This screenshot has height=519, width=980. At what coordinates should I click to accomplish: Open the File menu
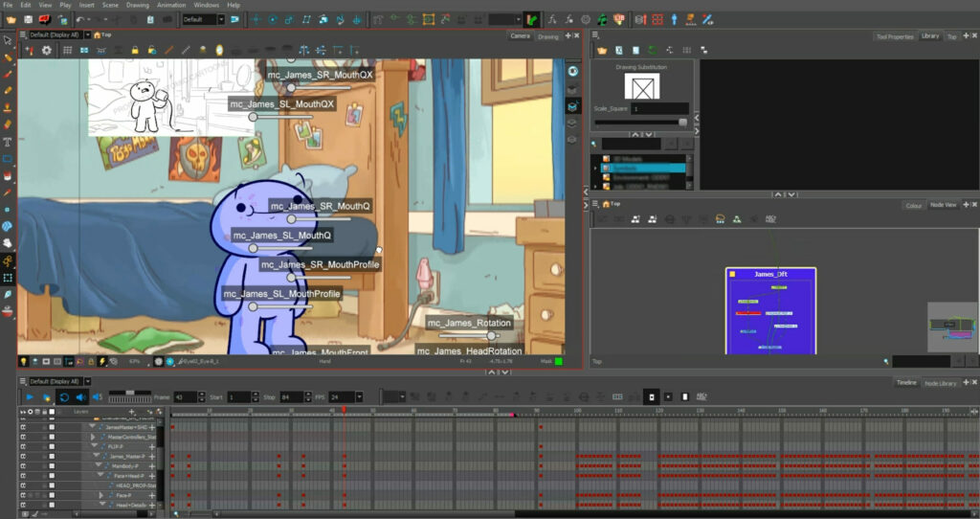coord(8,5)
